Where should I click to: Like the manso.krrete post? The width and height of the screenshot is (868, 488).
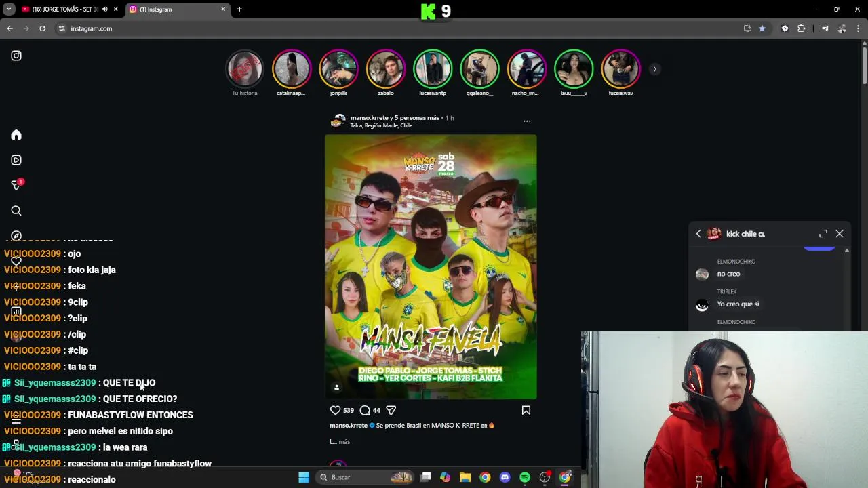click(x=335, y=410)
